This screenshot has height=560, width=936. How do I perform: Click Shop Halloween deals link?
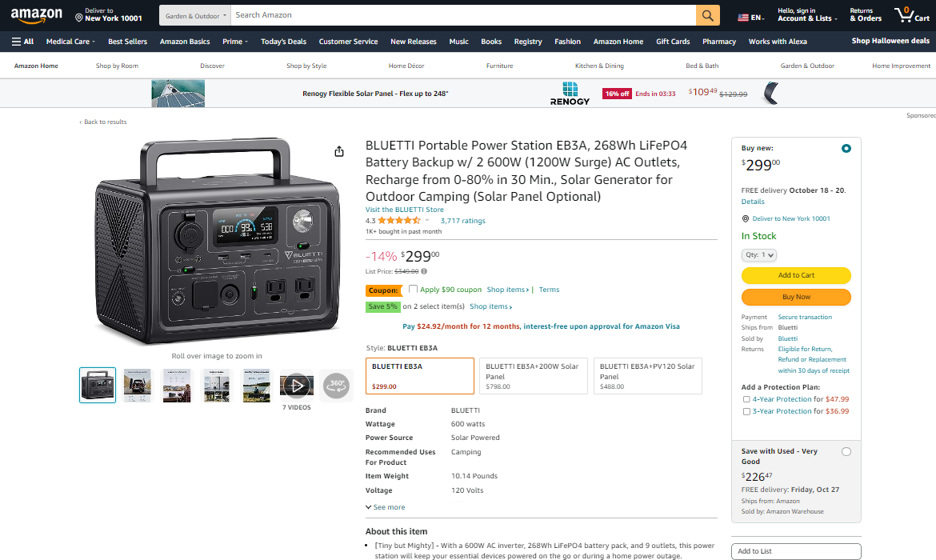pyautogui.click(x=890, y=41)
